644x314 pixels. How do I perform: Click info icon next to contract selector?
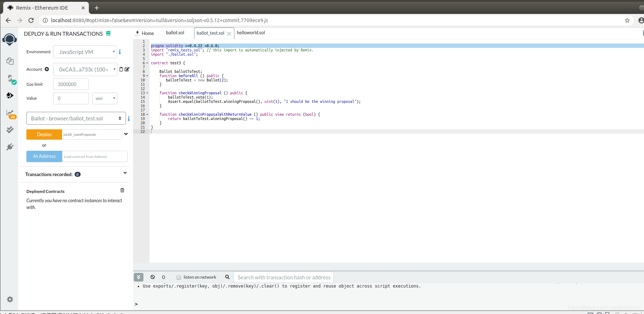click(x=128, y=119)
